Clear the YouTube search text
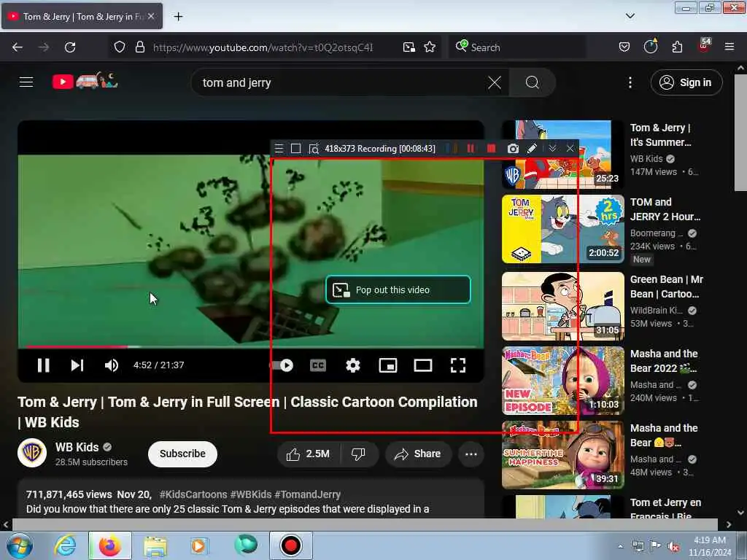This screenshot has width=747, height=560. click(x=495, y=82)
